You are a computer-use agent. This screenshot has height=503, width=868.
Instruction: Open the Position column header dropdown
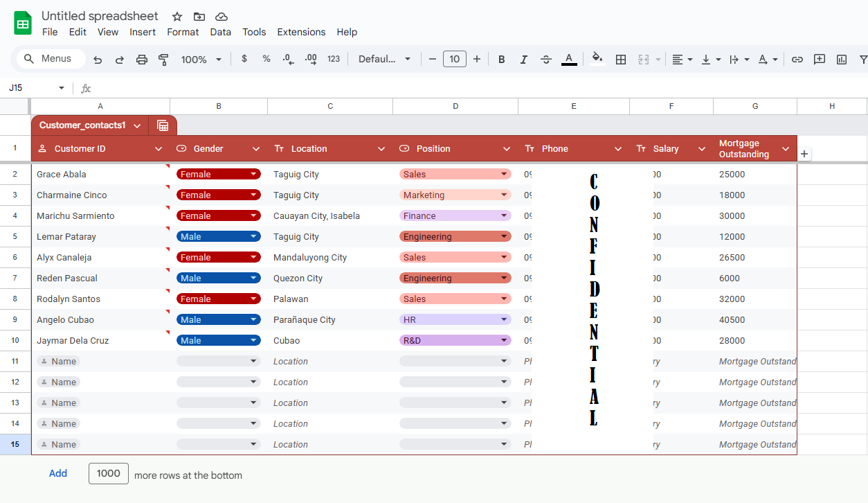click(x=507, y=149)
